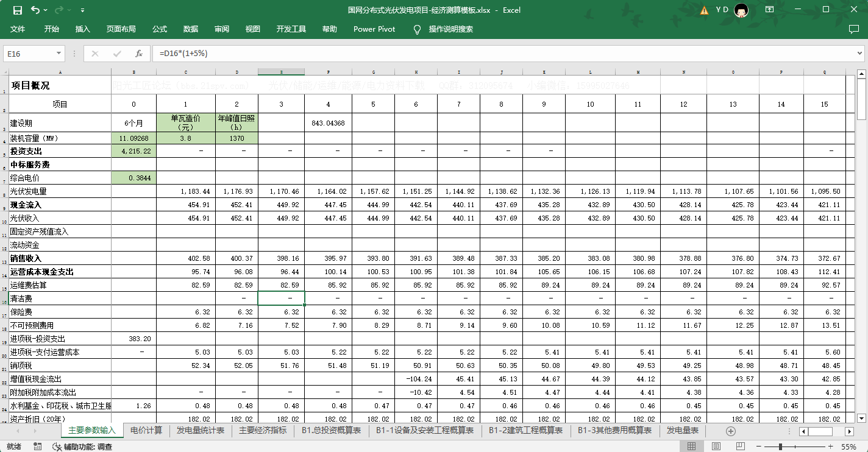Select the cell containing 843.04368

pos(328,123)
